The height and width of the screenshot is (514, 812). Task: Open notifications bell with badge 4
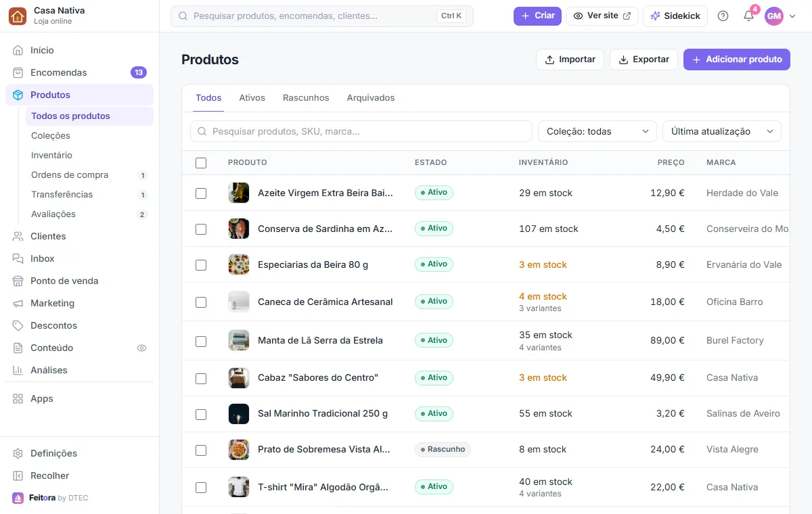(x=748, y=16)
